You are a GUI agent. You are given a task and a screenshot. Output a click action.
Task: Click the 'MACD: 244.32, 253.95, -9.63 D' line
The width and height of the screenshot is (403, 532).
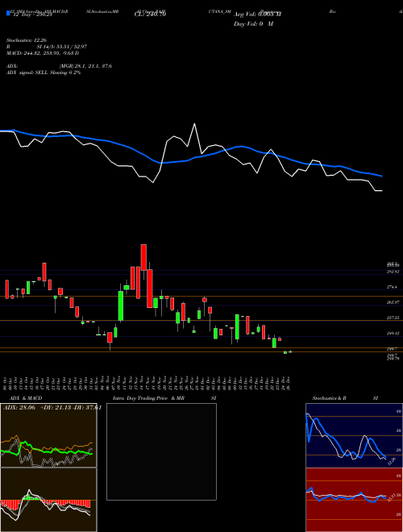click(43, 53)
